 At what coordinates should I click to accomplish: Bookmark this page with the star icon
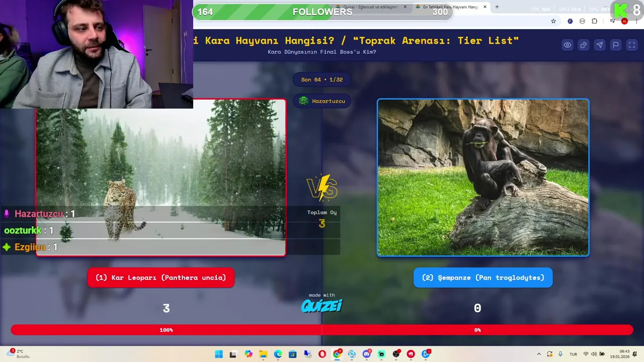(x=553, y=21)
